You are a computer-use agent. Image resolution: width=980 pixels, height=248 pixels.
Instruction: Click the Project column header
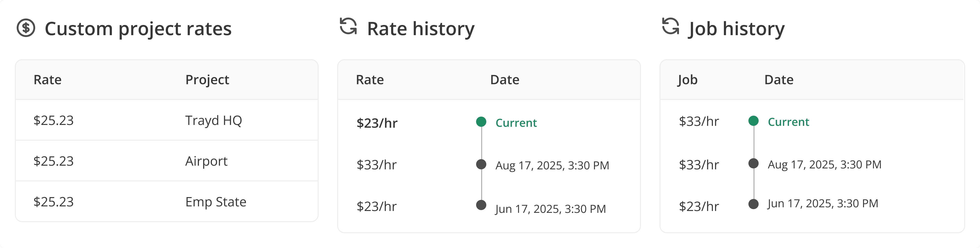pos(207,80)
